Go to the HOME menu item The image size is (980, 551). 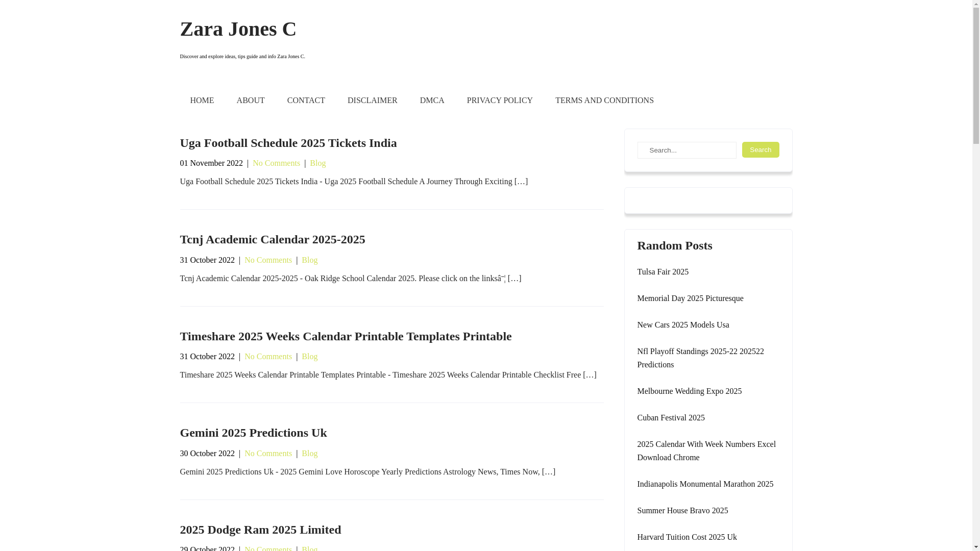click(202, 101)
